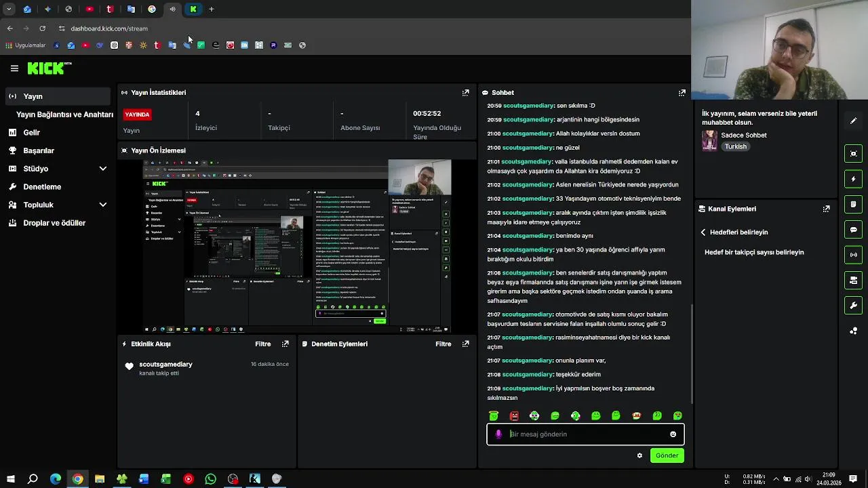
Task: Open a new browser tab
Action: (212, 9)
